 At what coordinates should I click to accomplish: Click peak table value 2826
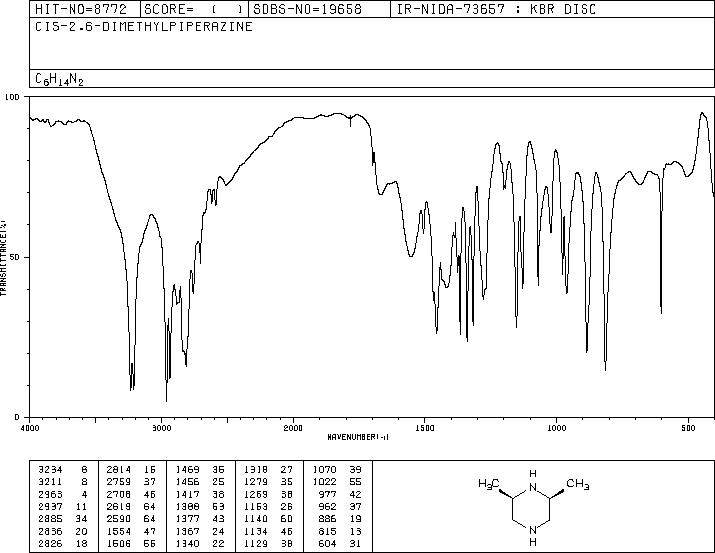tap(50, 544)
